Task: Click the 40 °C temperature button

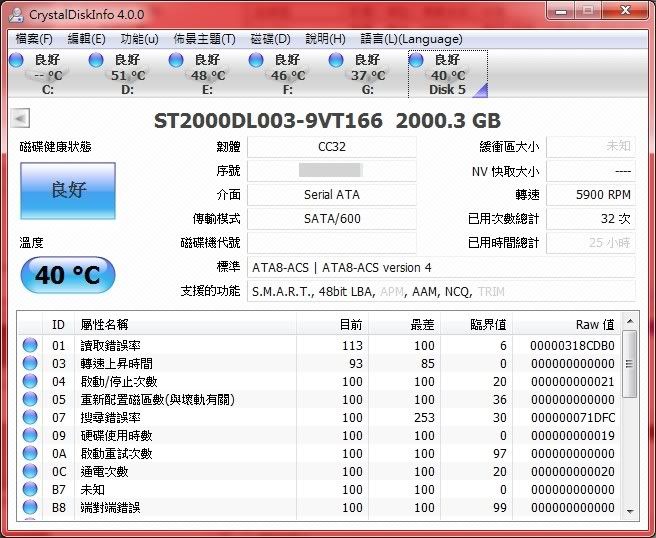Action: click(68, 275)
